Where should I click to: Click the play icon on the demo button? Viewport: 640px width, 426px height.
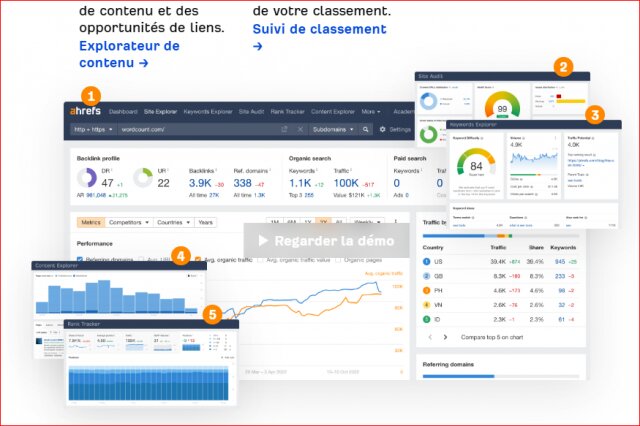(x=263, y=241)
